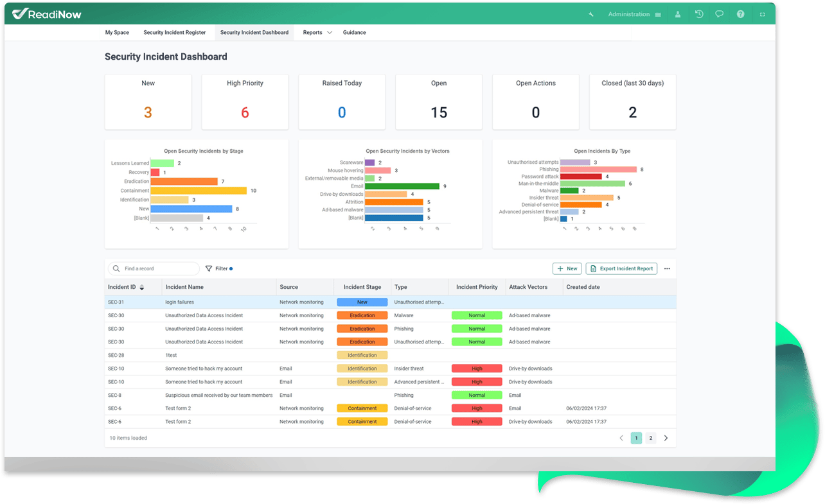Click the help question mark icon
The image size is (825, 504).
tap(741, 14)
